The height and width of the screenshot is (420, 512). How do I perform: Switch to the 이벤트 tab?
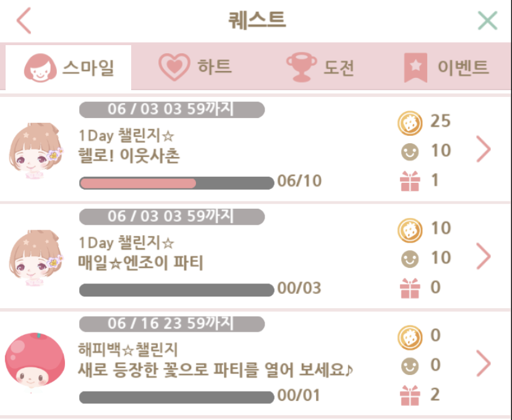446,67
